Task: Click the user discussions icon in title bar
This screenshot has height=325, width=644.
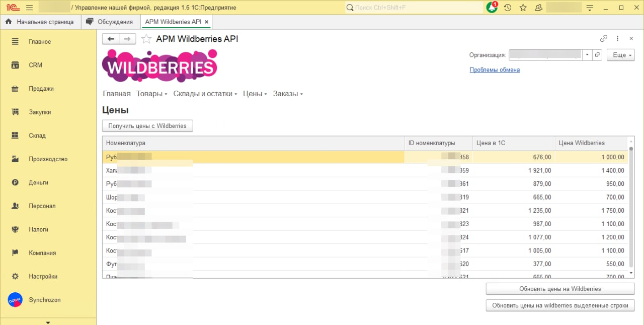Action: coord(539,8)
